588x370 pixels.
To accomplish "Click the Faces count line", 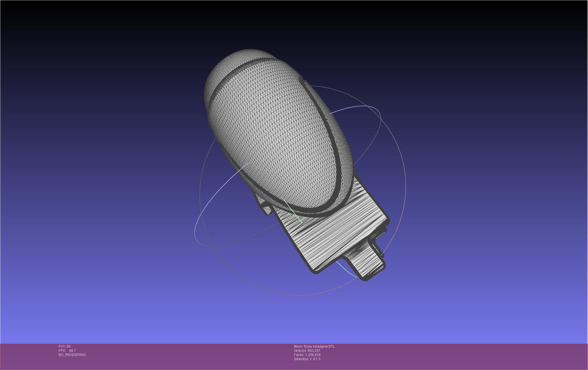I will click(x=307, y=355).
